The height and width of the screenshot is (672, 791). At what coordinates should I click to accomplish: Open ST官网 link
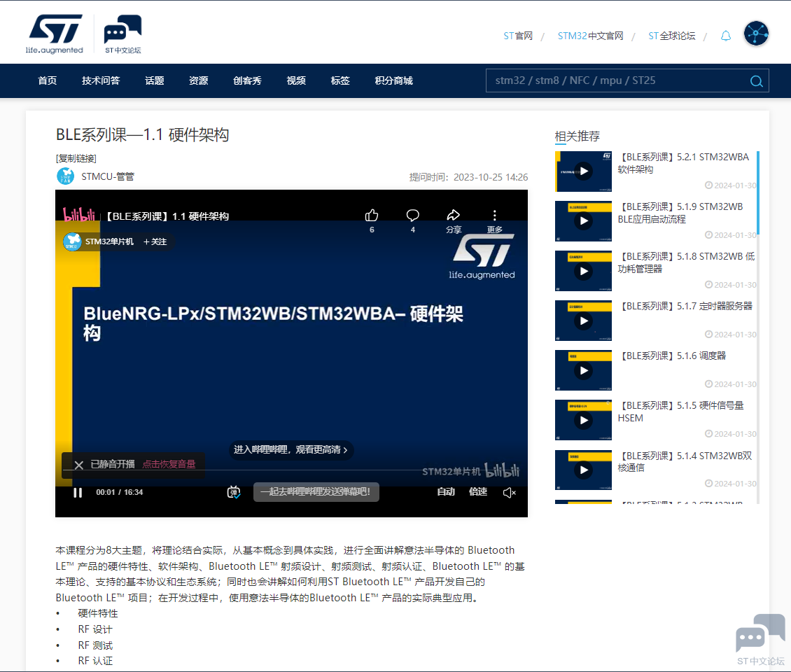point(518,36)
